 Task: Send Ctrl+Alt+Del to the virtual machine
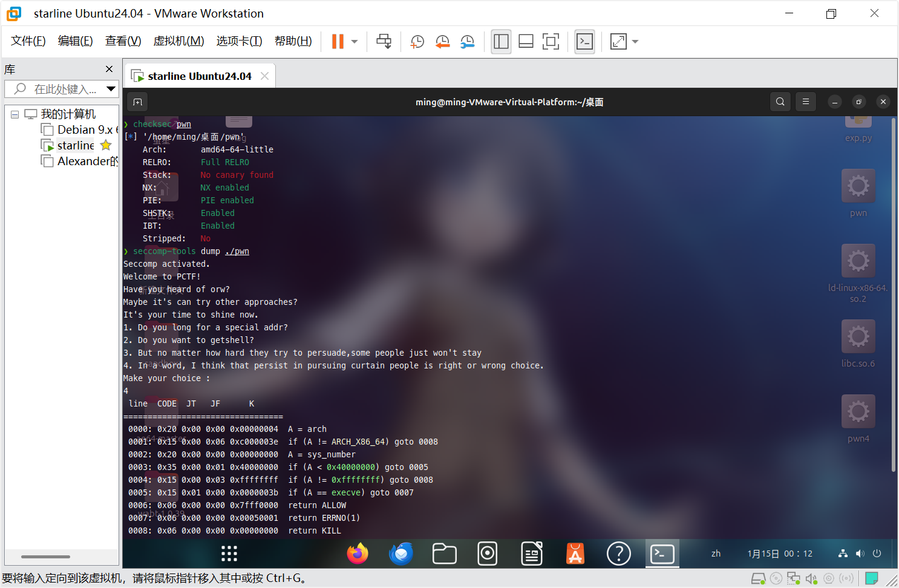[x=384, y=41]
